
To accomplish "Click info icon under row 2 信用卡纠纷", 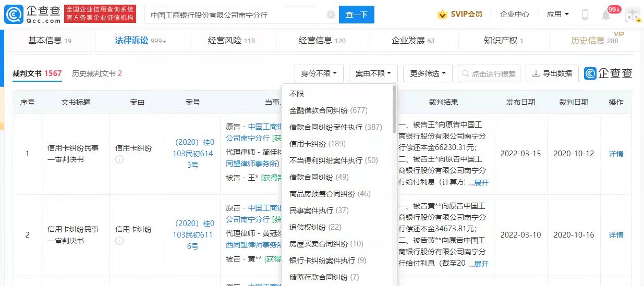I will coord(119,241).
